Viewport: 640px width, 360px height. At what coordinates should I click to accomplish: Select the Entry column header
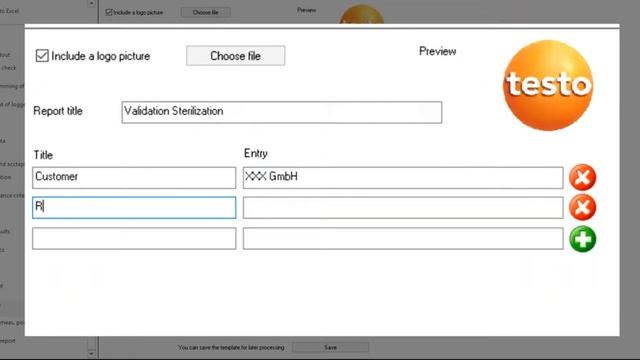click(x=256, y=153)
